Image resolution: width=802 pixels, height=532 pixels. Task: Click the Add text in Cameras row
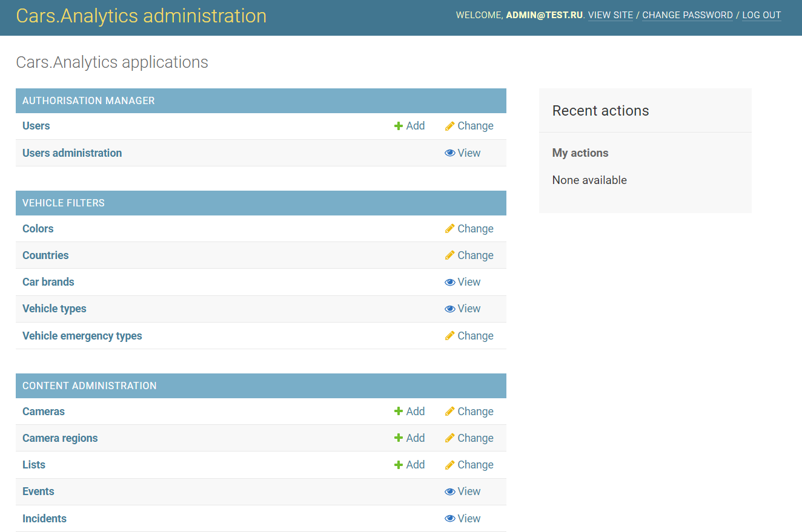coord(416,412)
